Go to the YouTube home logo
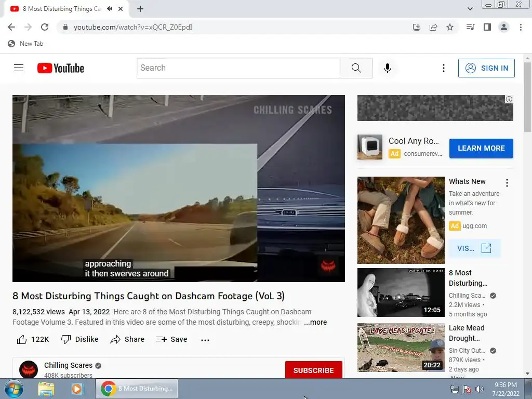 coord(61,68)
